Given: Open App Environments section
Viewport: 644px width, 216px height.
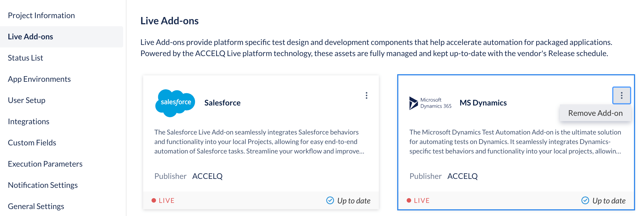Looking at the screenshot, I should click(39, 79).
